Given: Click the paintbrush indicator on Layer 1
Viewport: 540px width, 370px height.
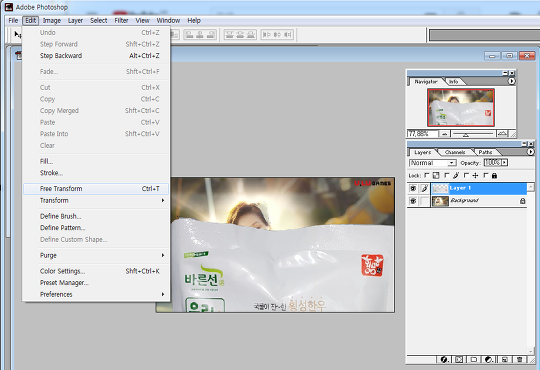Looking at the screenshot, I should pos(424,188).
